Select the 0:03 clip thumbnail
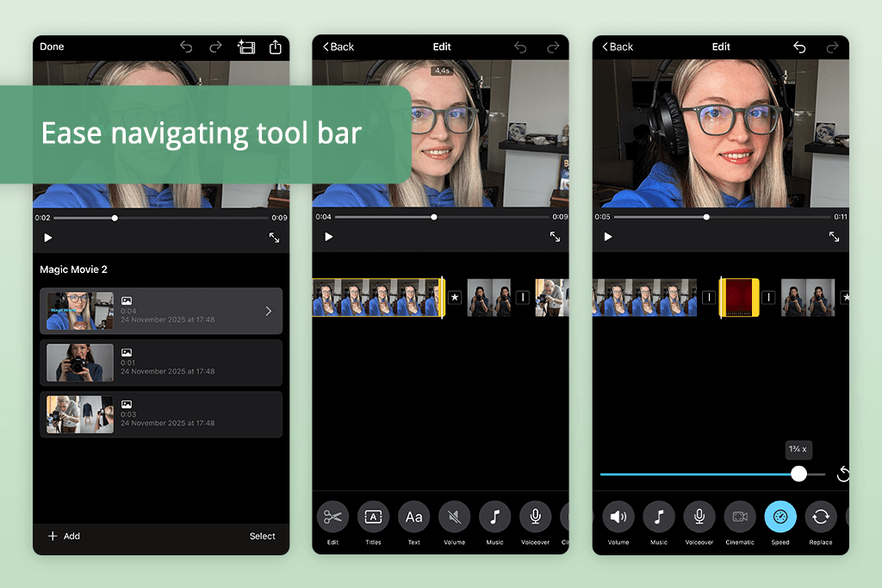The height and width of the screenshot is (588, 882). point(80,414)
